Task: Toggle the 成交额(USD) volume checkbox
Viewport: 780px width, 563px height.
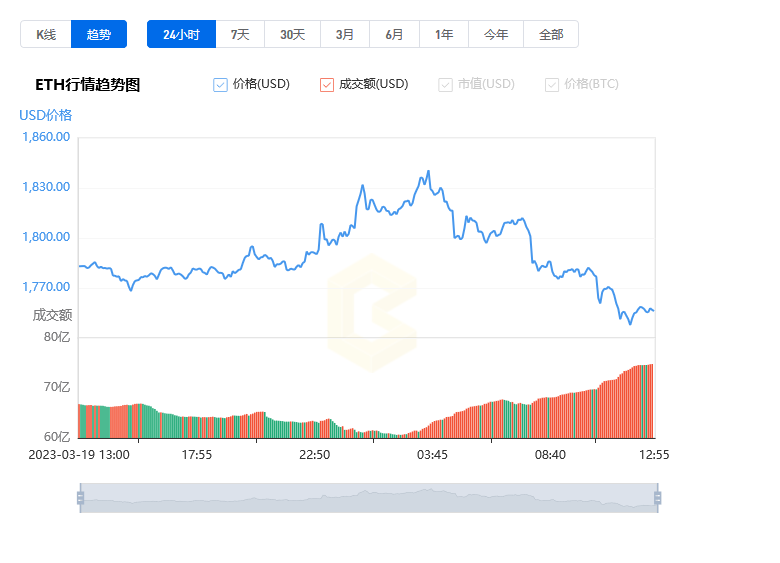Action: click(x=327, y=85)
